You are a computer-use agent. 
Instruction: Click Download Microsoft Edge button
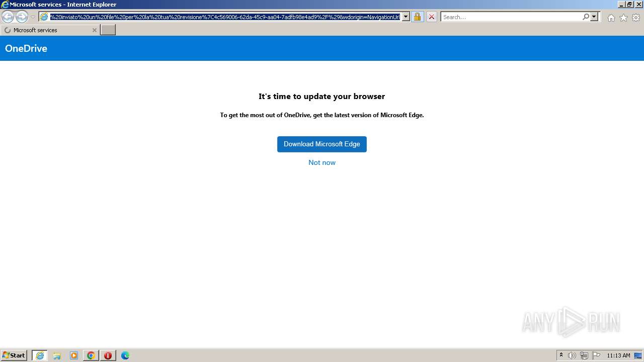tap(322, 144)
